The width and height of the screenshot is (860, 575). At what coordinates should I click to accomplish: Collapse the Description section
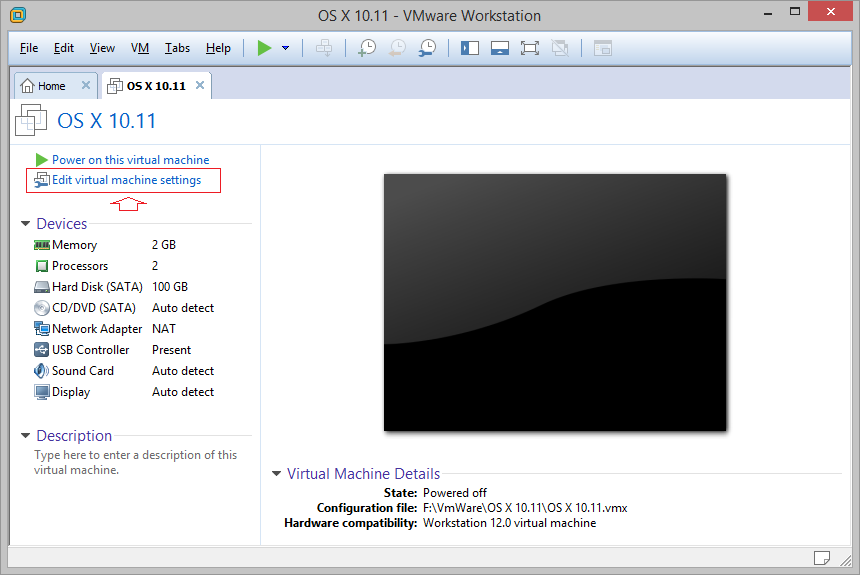click(25, 436)
